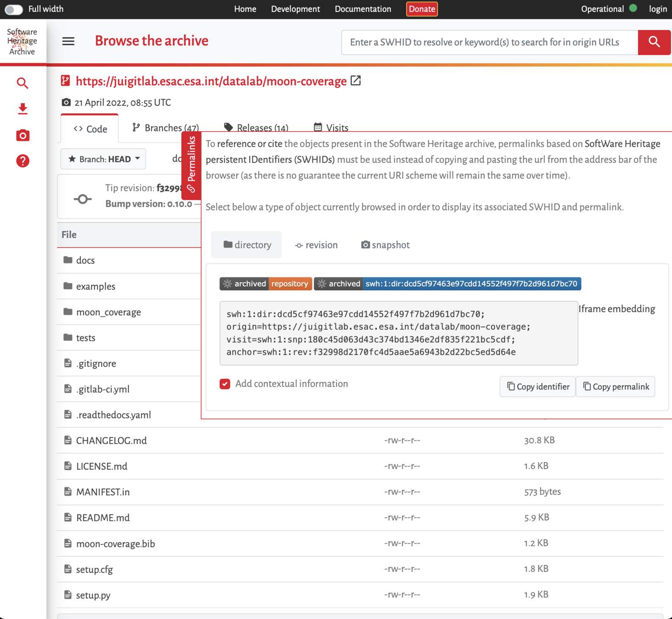
Task: Select the snapshot object type tab
Action: [x=385, y=245]
